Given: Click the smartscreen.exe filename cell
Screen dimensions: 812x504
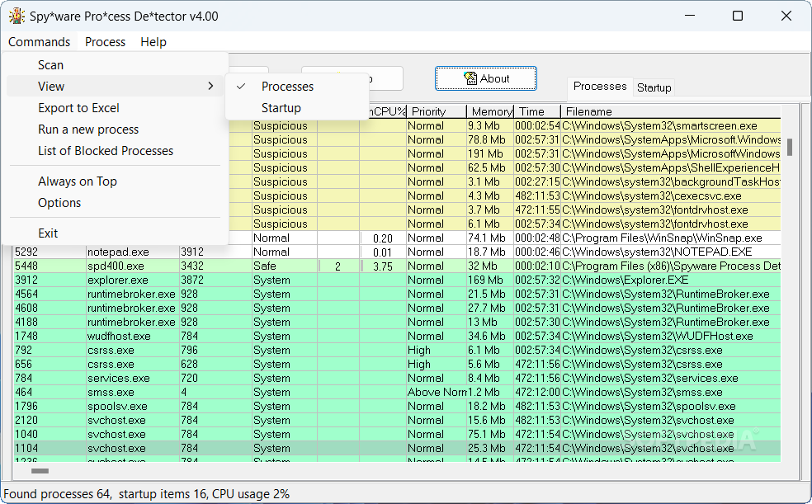Looking at the screenshot, I should [671, 125].
